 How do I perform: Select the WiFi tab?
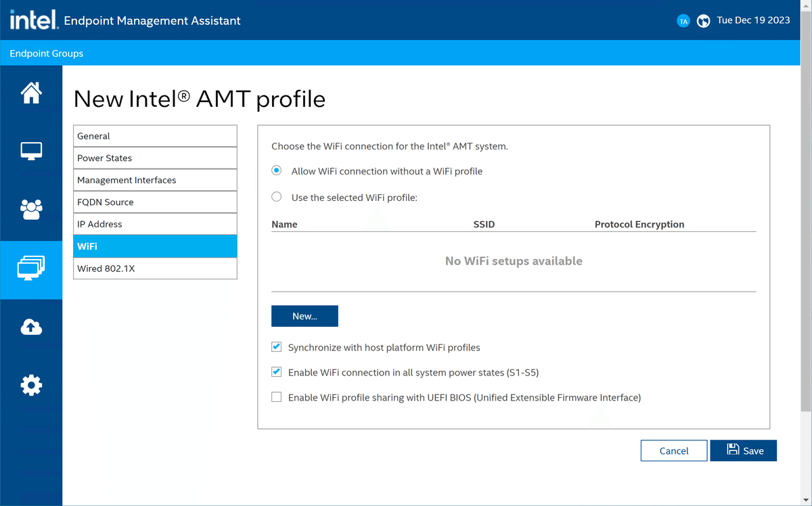click(155, 246)
